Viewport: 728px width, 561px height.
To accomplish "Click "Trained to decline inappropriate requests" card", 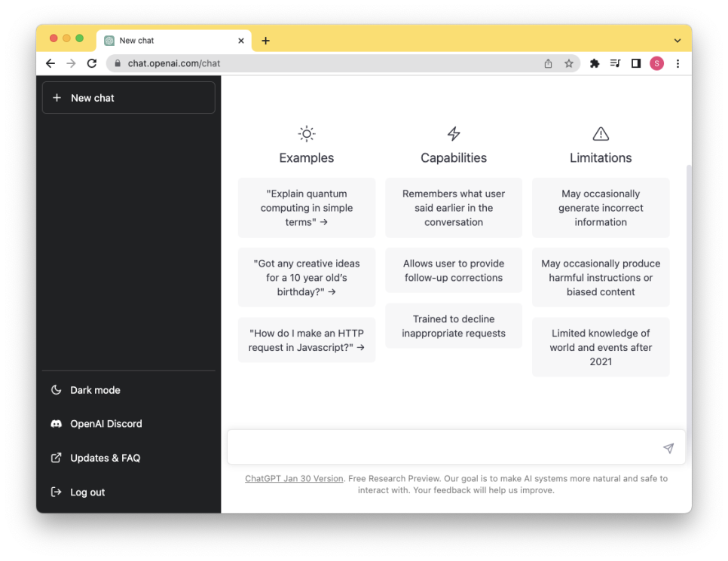I will (454, 326).
